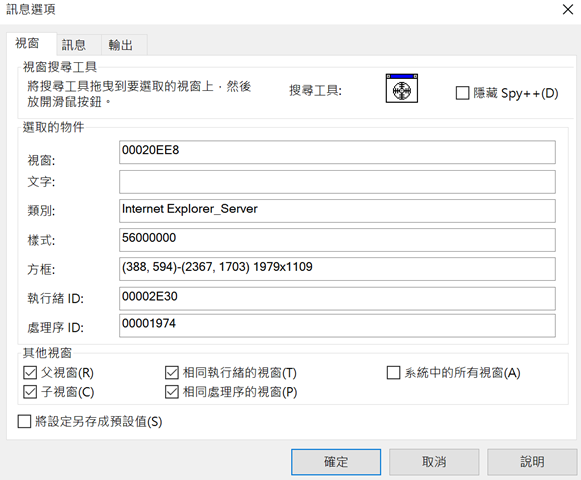Click the Finder Tool crosshair icon

[402, 89]
